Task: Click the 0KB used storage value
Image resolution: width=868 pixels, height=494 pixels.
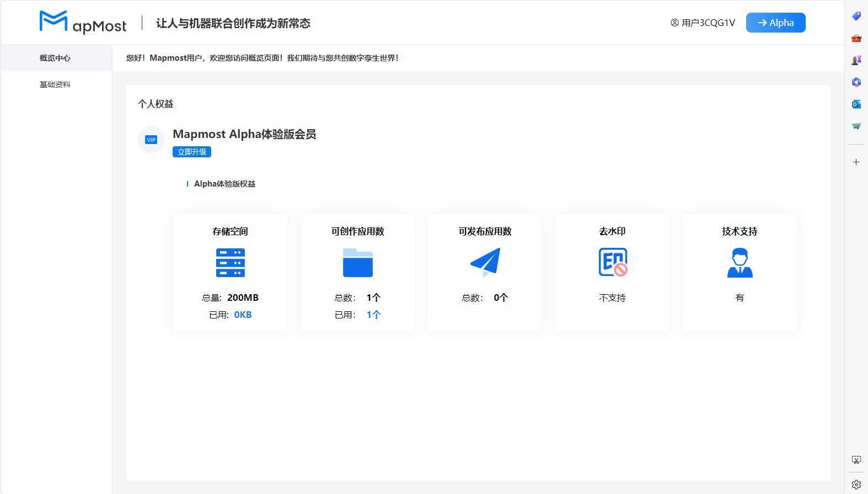Action: click(x=243, y=315)
